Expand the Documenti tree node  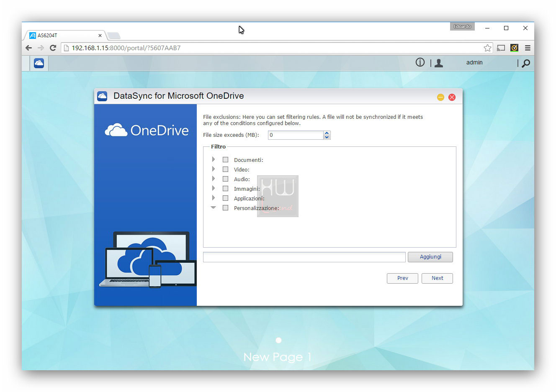[x=214, y=159]
